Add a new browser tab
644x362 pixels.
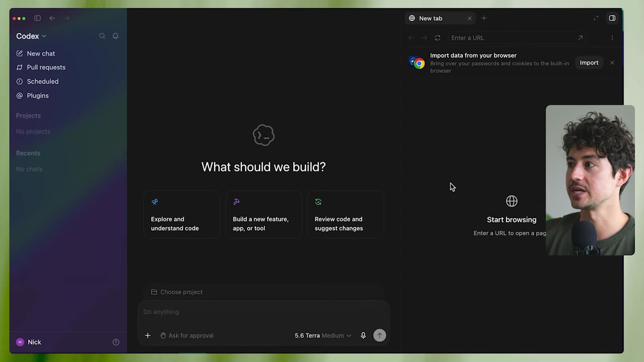[x=484, y=18]
